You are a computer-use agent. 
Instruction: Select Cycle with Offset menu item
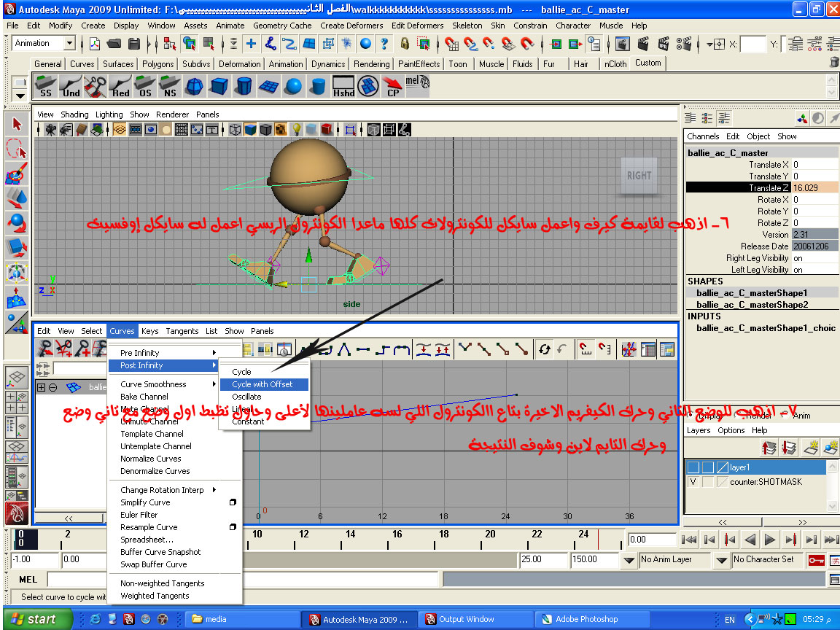tap(263, 384)
